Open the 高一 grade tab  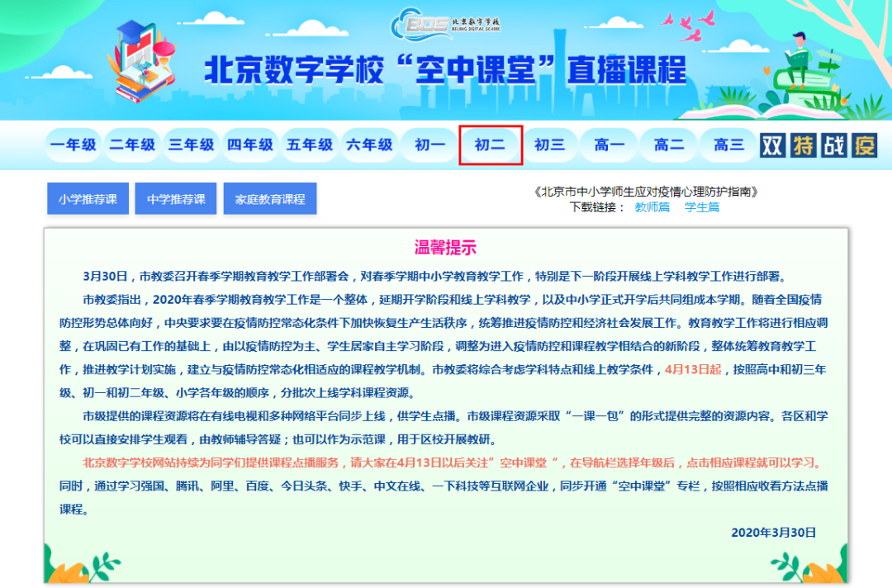click(609, 145)
